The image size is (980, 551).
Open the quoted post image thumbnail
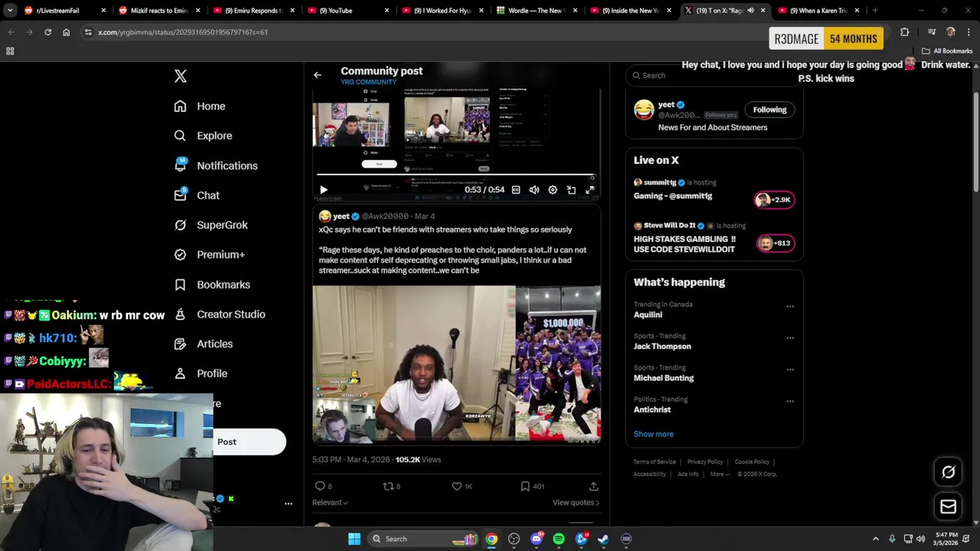point(457,364)
